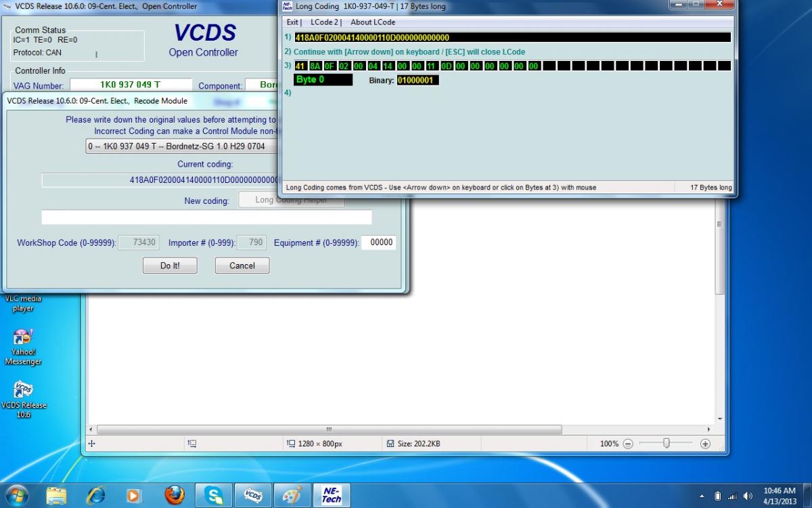Switch to VCDS on the taskbar

tap(253, 495)
